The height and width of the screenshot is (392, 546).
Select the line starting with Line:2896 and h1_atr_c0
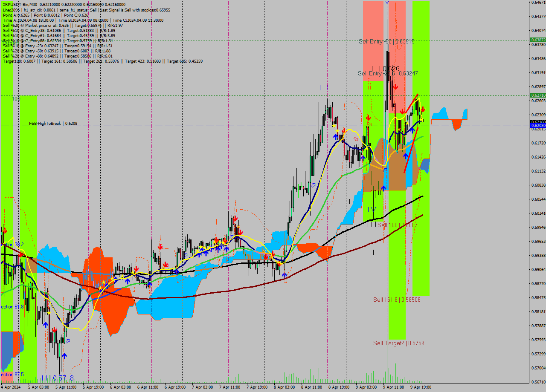pos(86,10)
